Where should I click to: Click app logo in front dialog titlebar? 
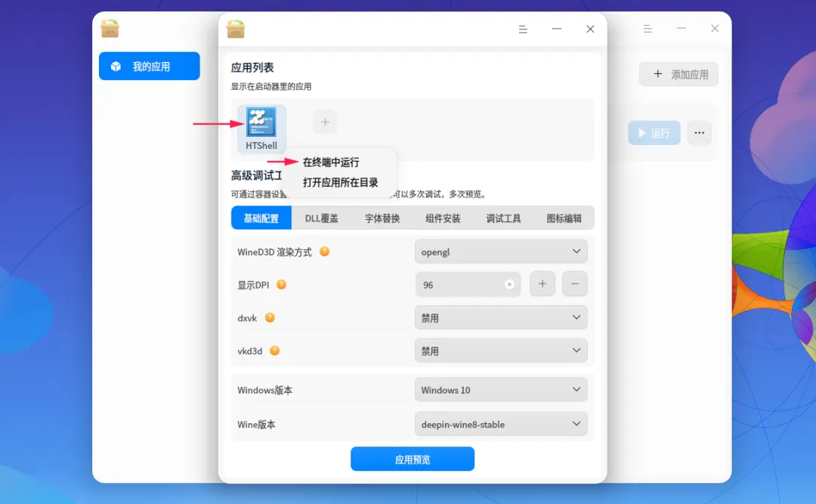(x=236, y=29)
